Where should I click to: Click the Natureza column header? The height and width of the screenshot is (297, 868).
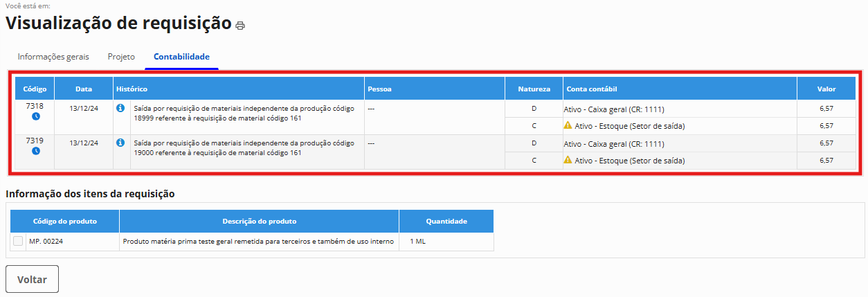point(534,89)
